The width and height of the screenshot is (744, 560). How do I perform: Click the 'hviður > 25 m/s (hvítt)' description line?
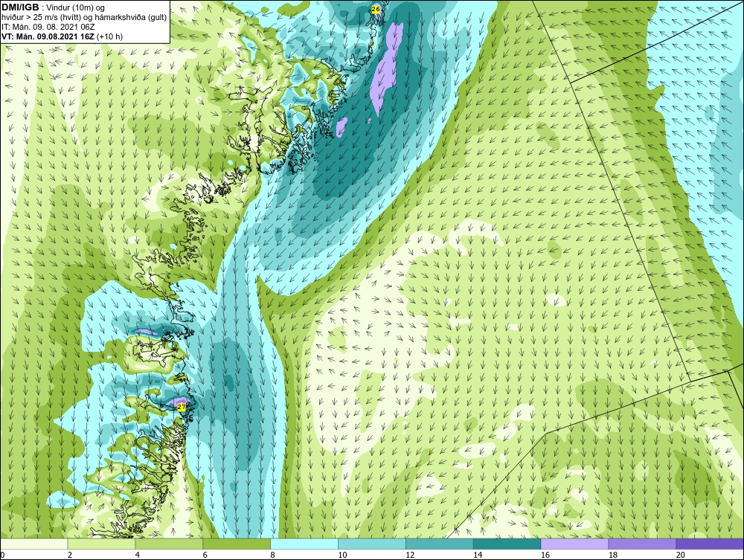click(84, 18)
